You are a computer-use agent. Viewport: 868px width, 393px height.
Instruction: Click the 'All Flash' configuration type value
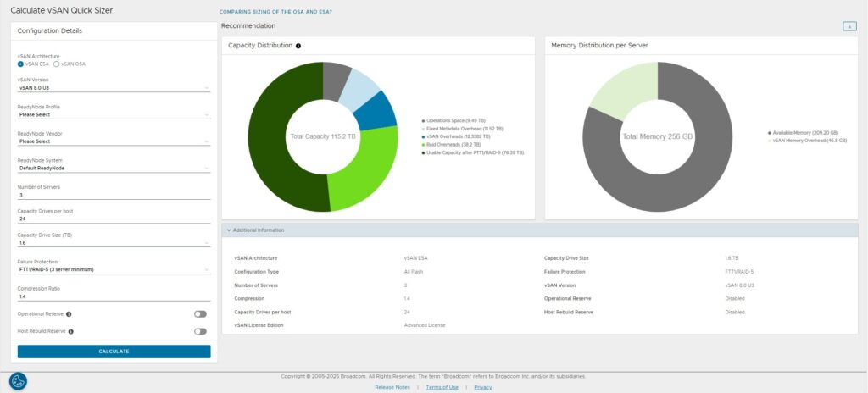414,272
